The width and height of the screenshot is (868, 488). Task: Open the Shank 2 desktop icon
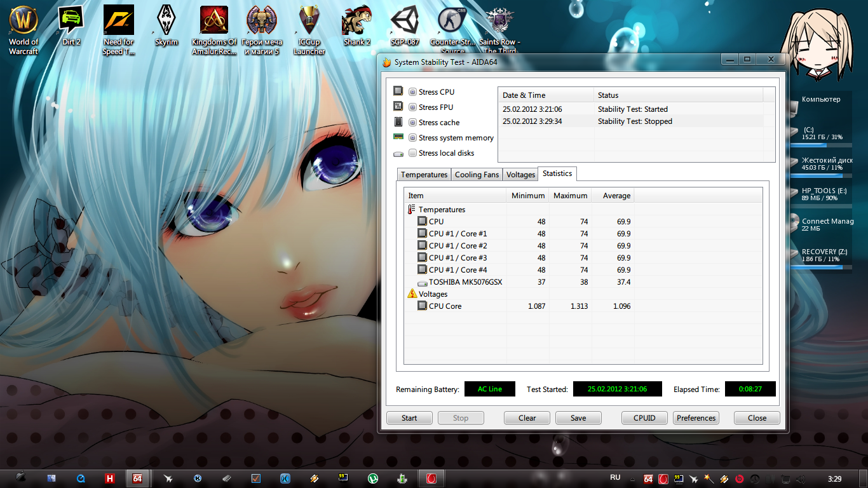point(357,27)
